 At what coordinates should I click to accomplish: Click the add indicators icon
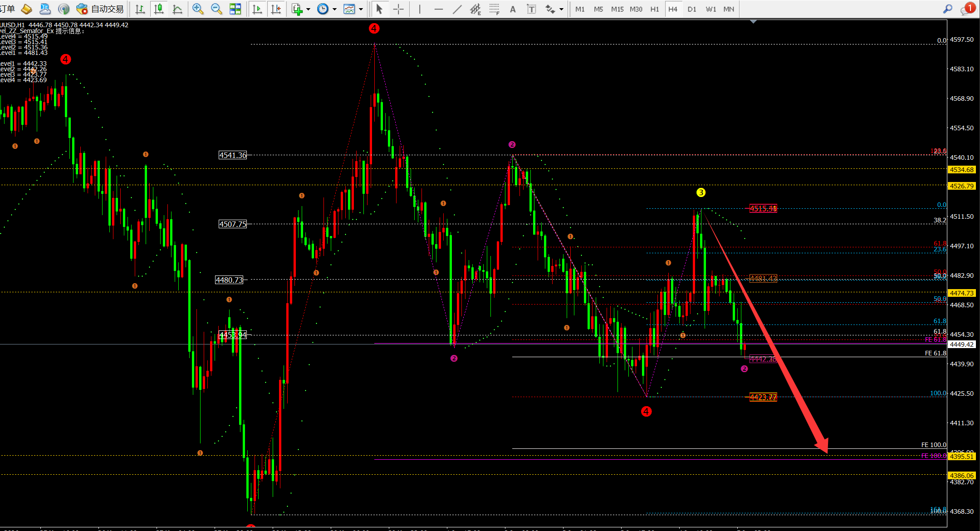pos(297,9)
